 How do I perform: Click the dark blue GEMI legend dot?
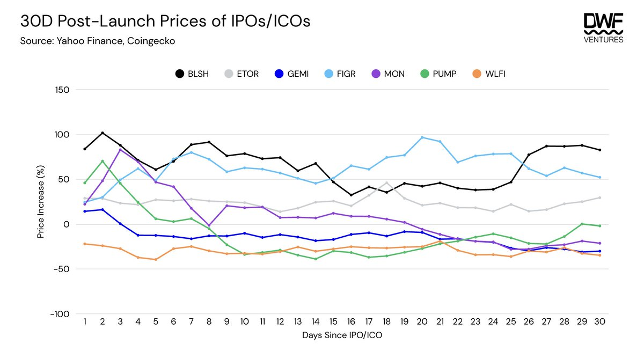[278, 74]
